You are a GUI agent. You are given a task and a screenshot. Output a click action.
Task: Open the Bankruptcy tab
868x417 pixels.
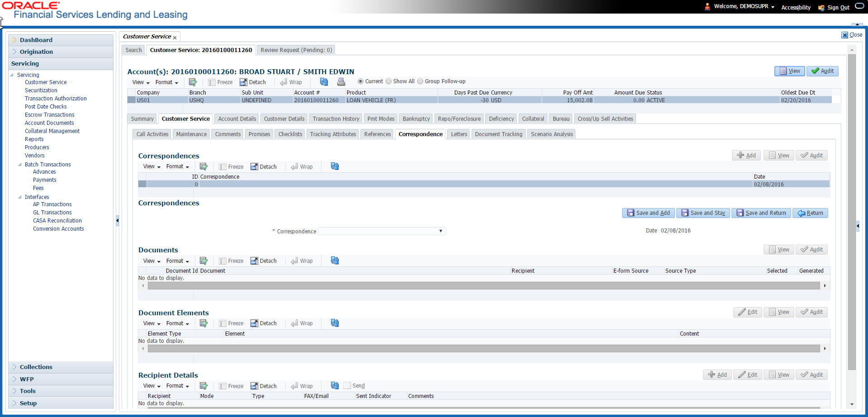[416, 119]
